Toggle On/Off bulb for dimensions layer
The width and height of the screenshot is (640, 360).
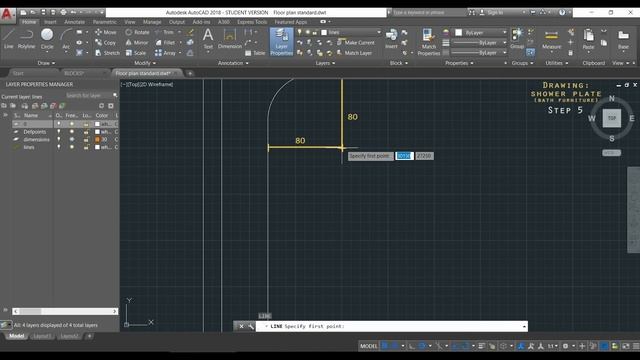(59, 140)
